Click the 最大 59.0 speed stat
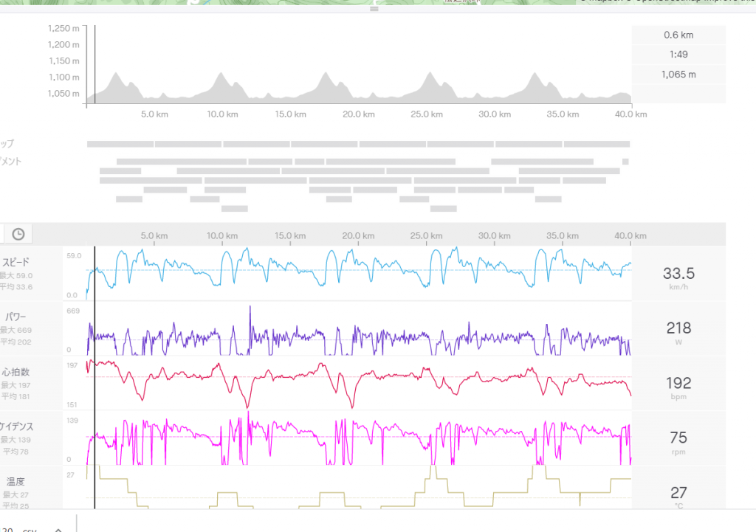756x532 pixels. coord(16,276)
